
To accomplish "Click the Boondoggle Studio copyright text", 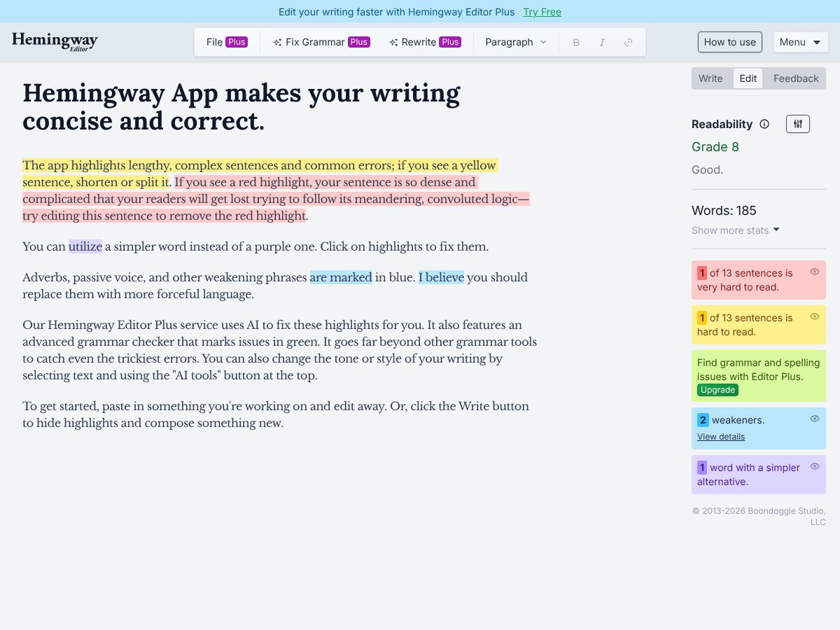I will (759, 516).
